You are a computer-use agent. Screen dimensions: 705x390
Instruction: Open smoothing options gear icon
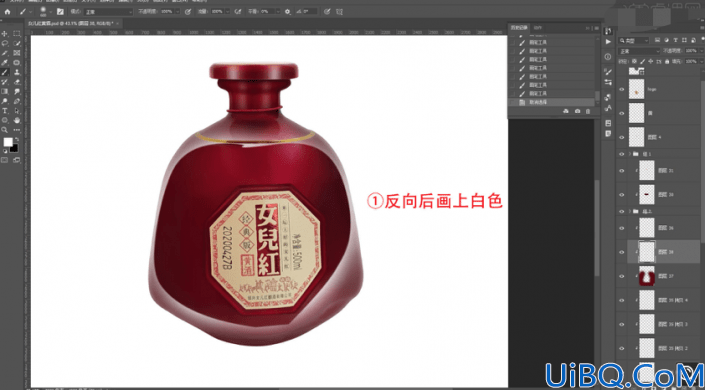287,12
